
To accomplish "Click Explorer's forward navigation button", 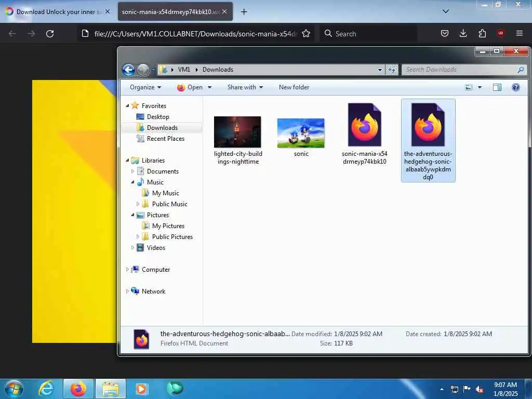I will [x=143, y=70].
